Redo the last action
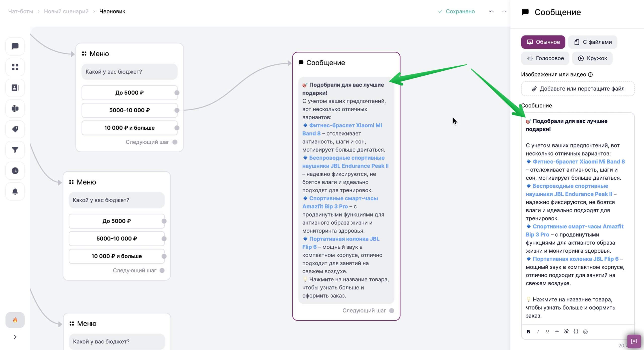Screen dimensions: 644x350 point(504,12)
